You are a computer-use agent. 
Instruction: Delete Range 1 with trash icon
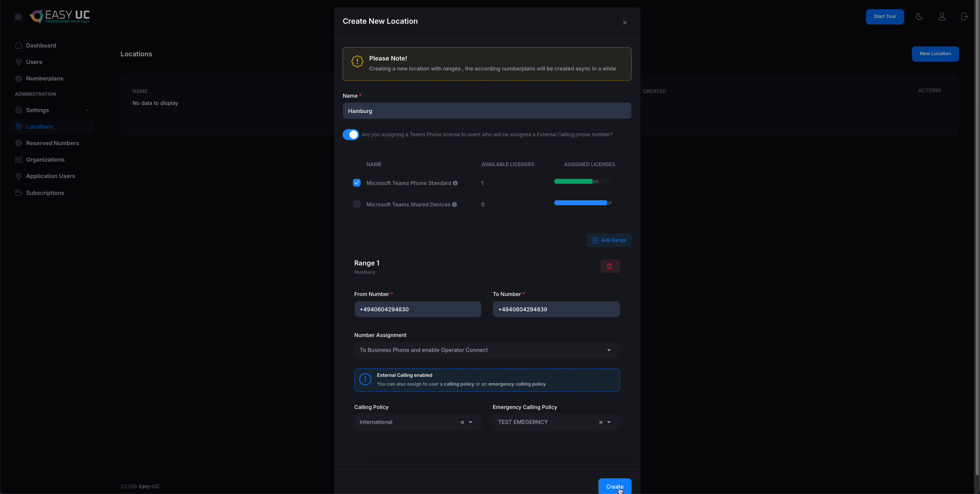click(610, 266)
